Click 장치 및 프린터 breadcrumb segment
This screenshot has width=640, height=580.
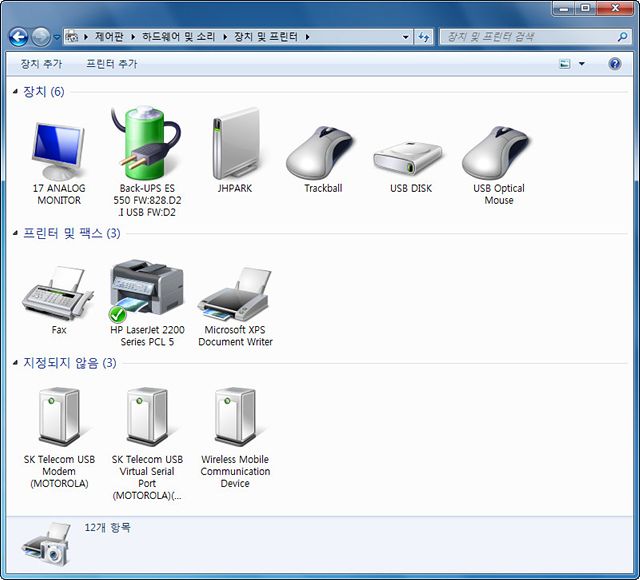[266, 37]
